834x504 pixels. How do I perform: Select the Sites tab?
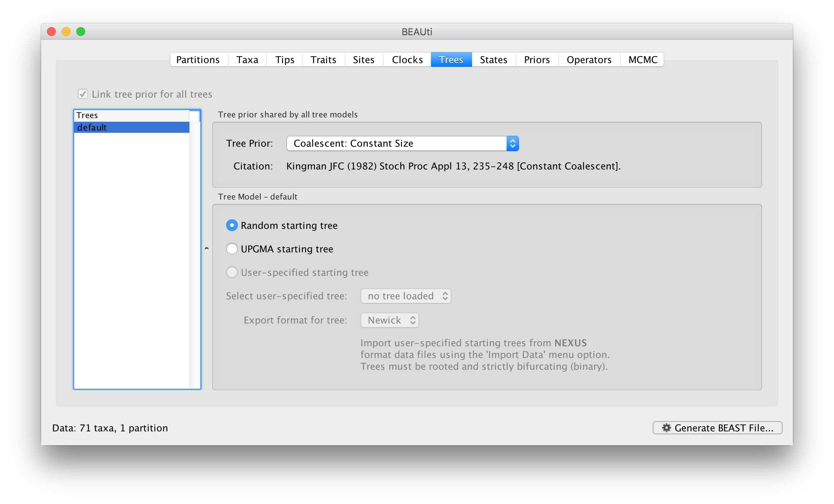(x=364, y=60)
